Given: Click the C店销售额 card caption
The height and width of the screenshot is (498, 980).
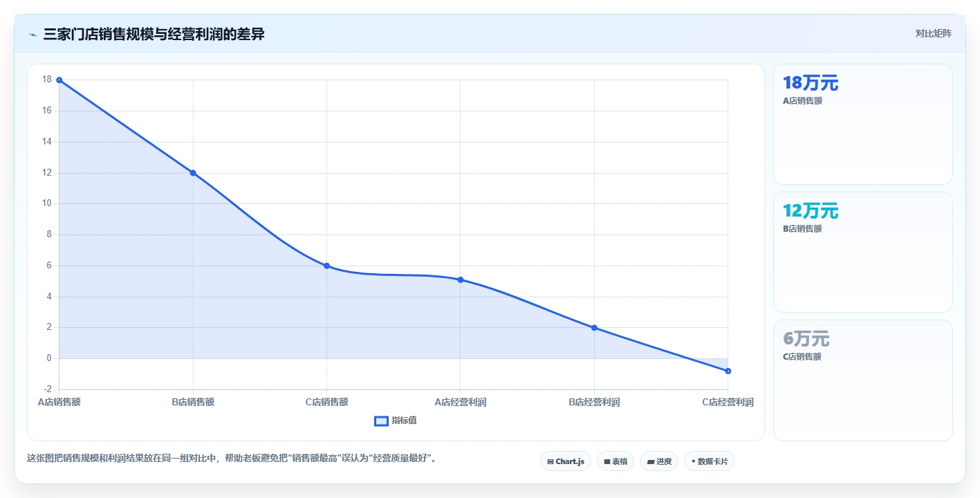Looking at the screenshot, I should (x=802, y=357).
